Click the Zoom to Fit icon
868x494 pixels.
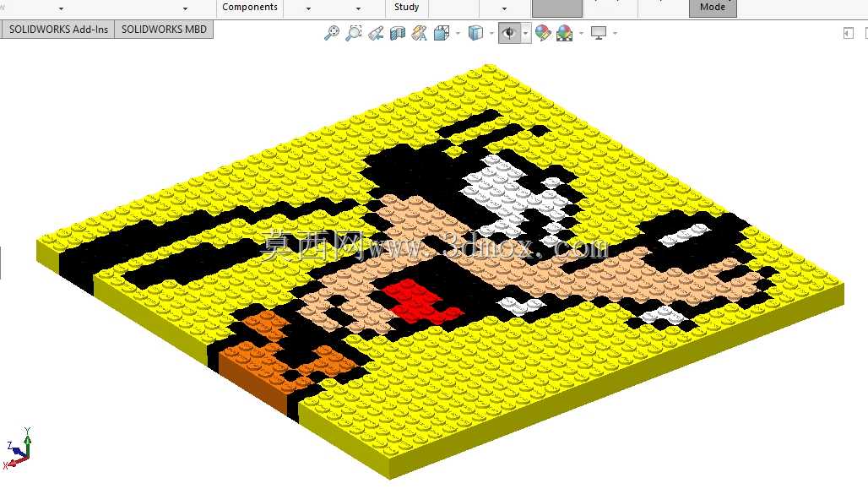(331, 33)
